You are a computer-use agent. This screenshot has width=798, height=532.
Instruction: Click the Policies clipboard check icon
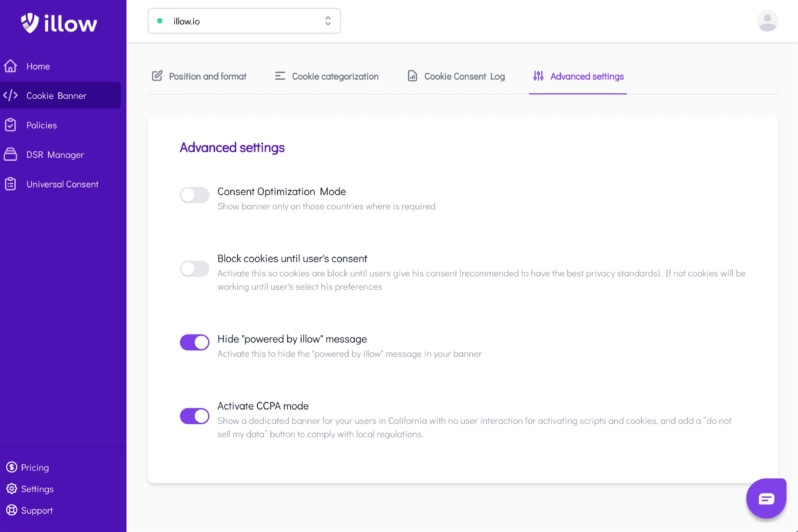click(x=10, y=125)
